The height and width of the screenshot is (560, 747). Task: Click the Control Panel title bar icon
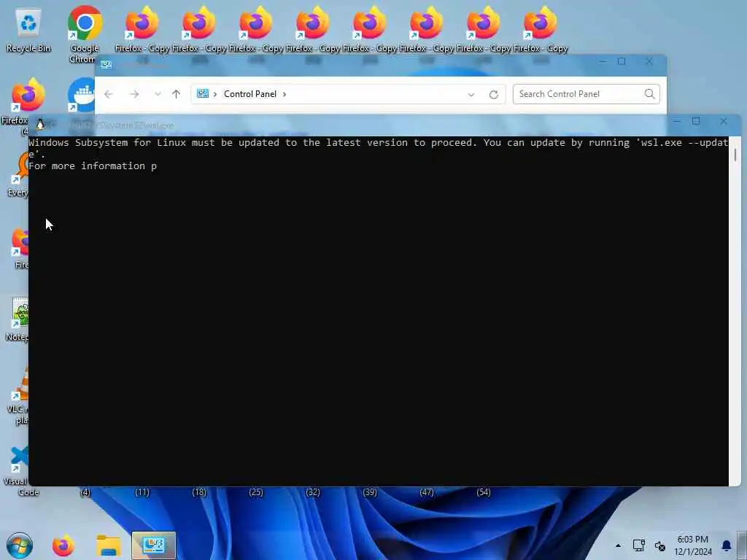pos(107,64)
